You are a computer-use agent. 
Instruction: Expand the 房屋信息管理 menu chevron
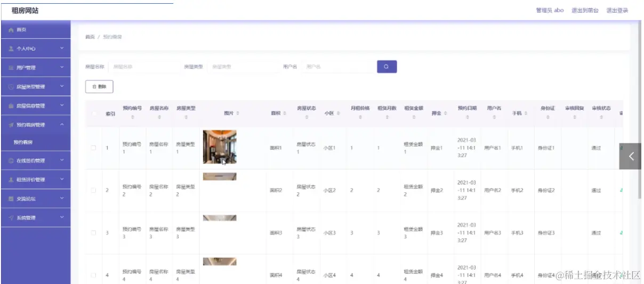(62, 106)
